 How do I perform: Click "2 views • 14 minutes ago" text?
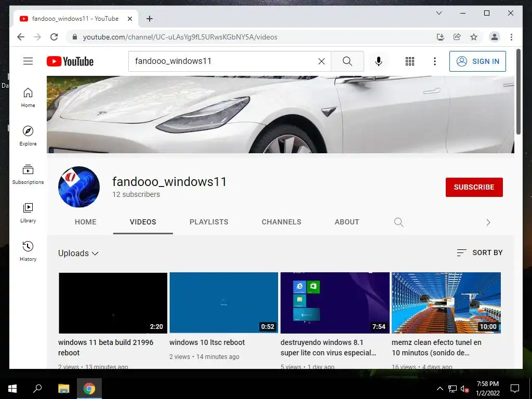204,356
